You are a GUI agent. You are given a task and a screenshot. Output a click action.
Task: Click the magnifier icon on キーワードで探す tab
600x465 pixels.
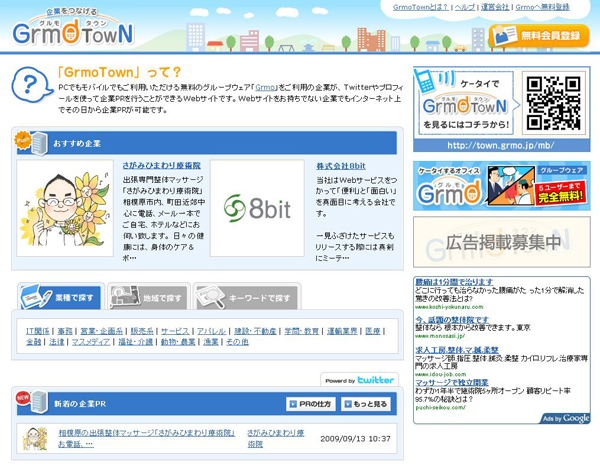pyautogui.click(x=211, y=297)
